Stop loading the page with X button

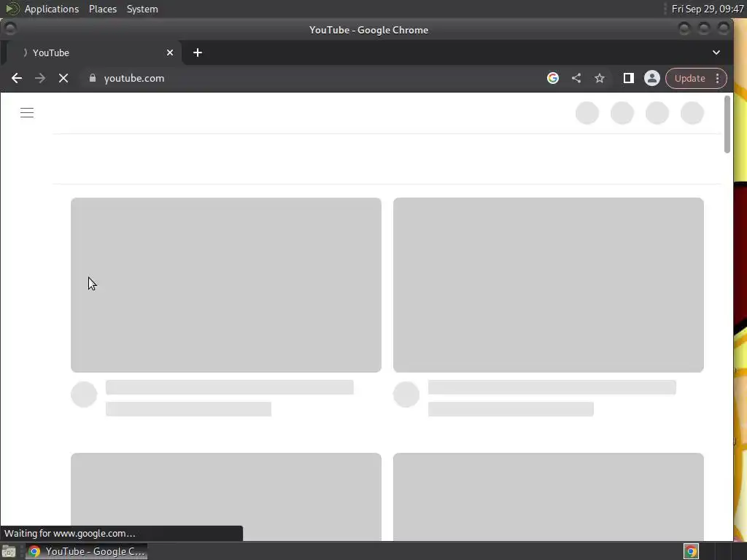(63, 78)
